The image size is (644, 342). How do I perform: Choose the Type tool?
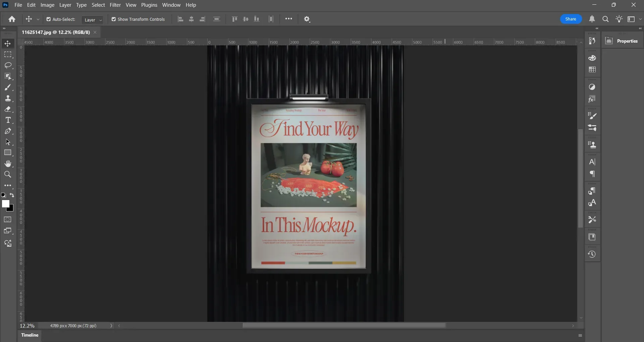tap(7, 120)
